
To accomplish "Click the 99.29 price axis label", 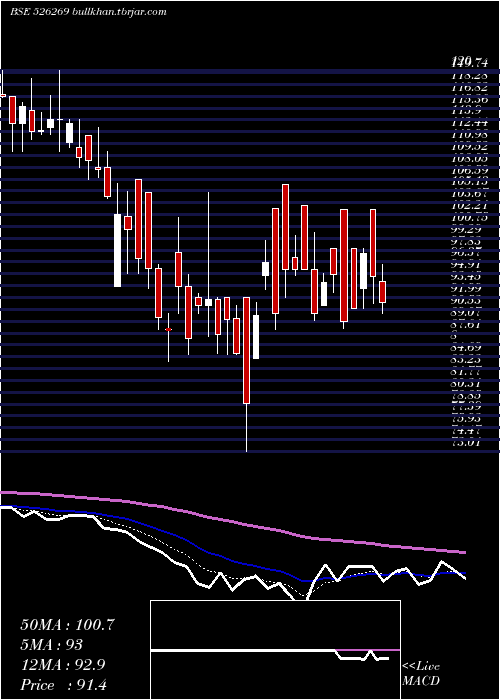I will [x=469, y=230].
